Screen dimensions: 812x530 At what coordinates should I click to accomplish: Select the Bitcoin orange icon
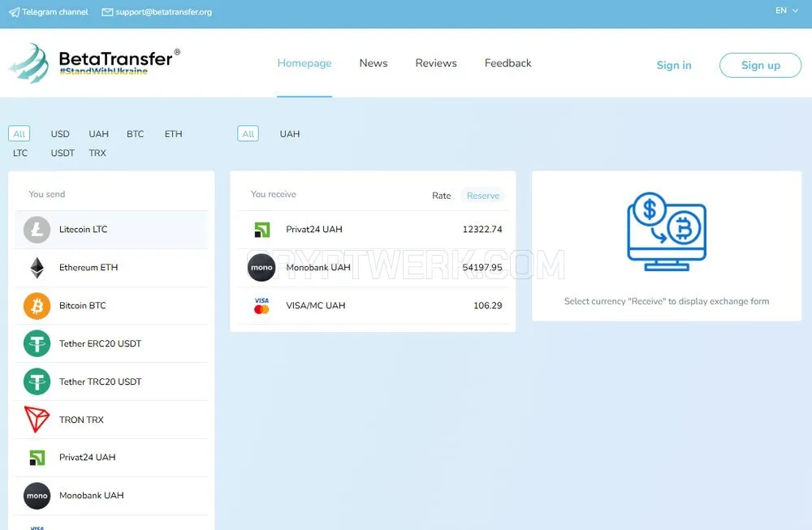37,306
